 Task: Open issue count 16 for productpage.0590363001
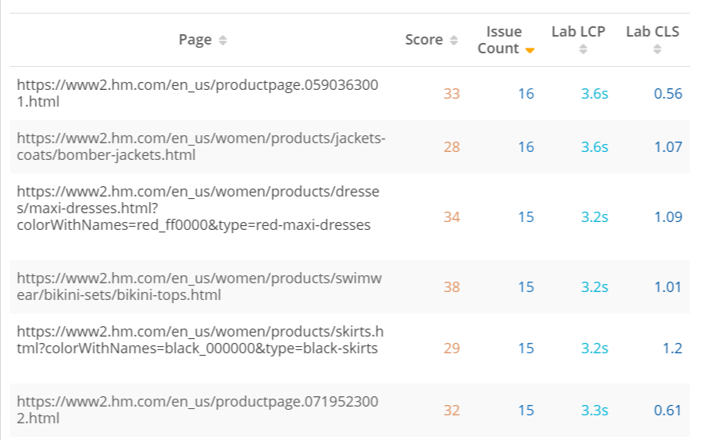[526, 94]
